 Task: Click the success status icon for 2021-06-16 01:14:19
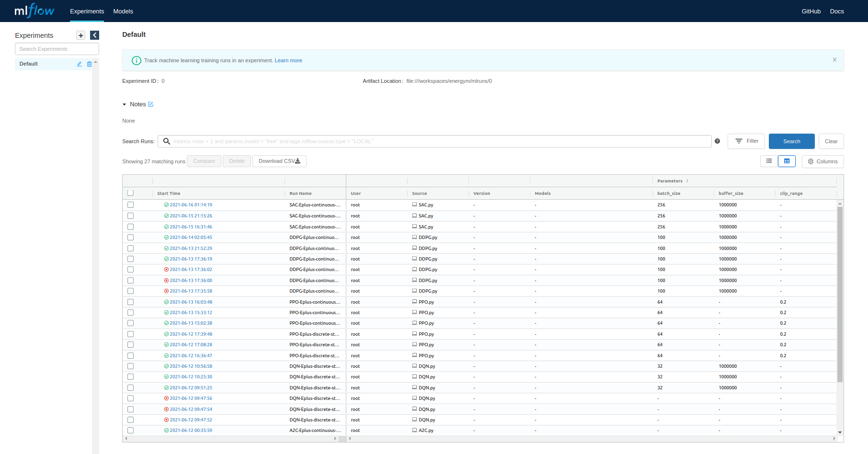point(166,205)
